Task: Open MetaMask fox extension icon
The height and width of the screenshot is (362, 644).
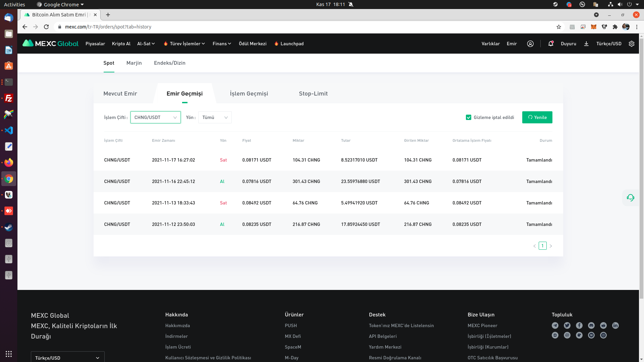Action: point(593,27)
